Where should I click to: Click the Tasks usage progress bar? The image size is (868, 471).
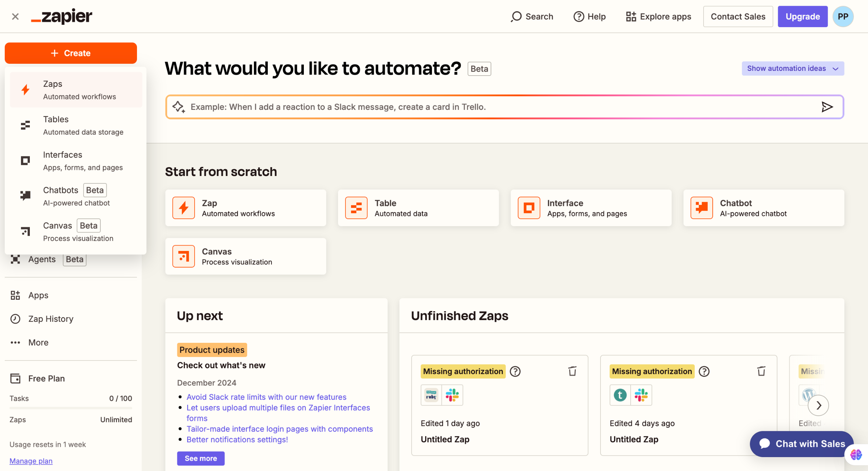71,408
